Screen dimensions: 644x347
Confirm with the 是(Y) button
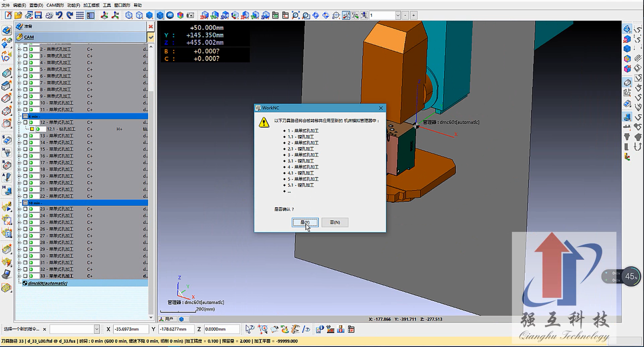click(305, 222)
